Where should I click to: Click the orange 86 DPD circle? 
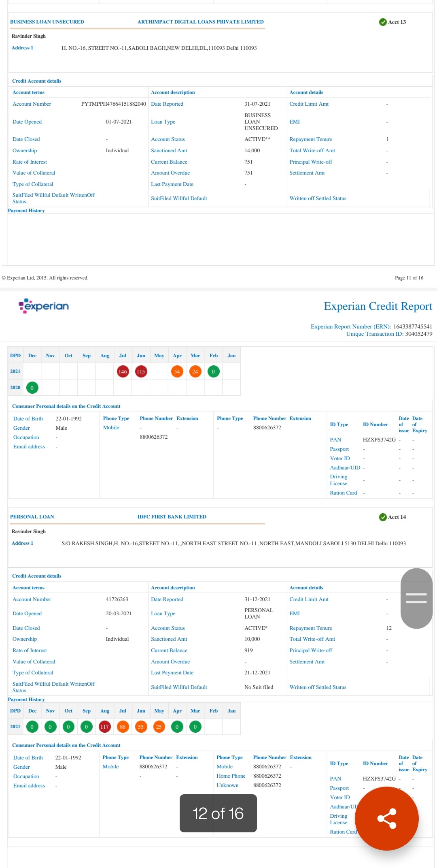[123, 727]
